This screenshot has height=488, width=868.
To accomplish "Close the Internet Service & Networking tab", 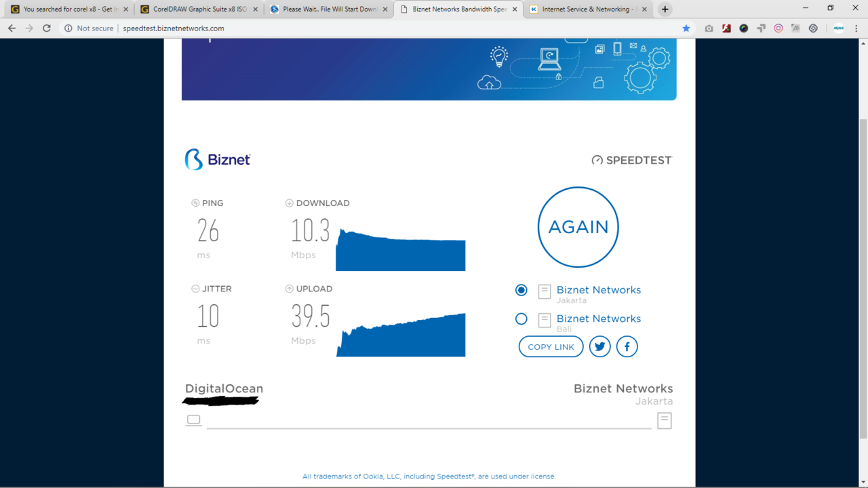I will pyautogui.click(x=644, y=9).
